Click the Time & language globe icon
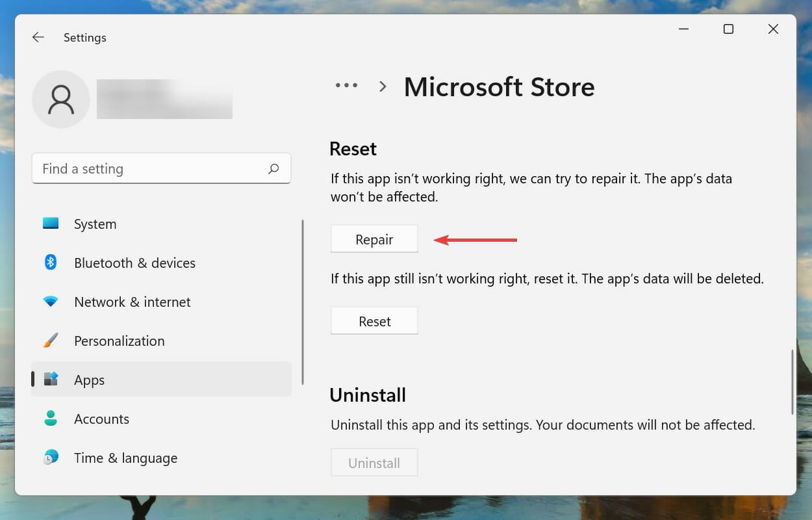Image resolution: width=812 pixels, height=520 pixels. 51,458
